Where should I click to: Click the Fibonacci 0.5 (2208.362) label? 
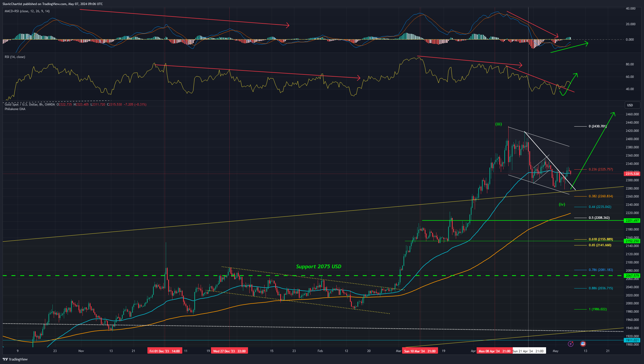click(x=599, y=218)
